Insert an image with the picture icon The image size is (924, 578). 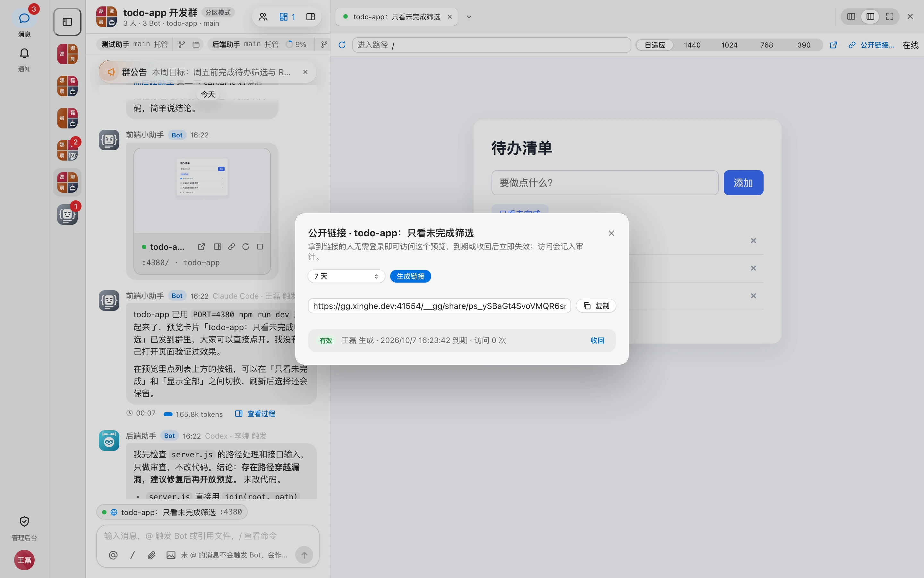171,555
